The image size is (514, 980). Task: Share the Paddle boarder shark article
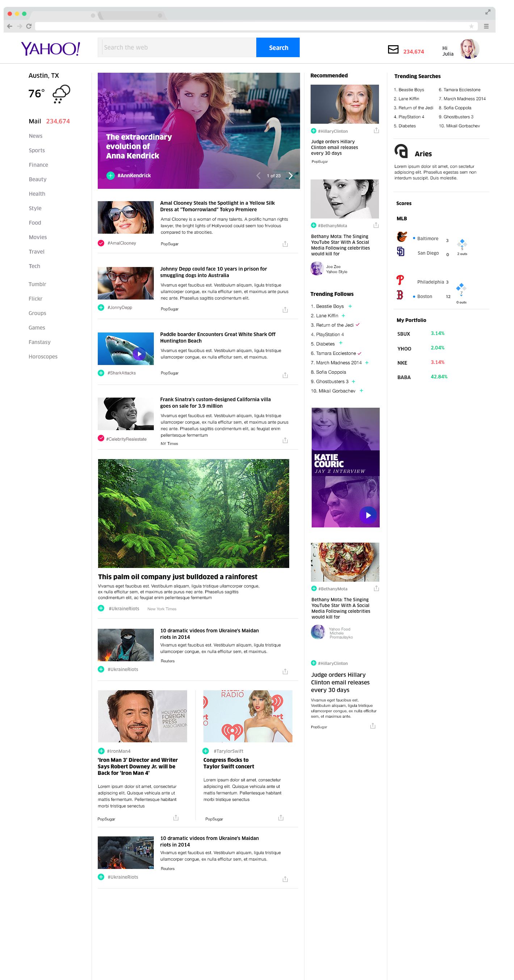(285, 375)
